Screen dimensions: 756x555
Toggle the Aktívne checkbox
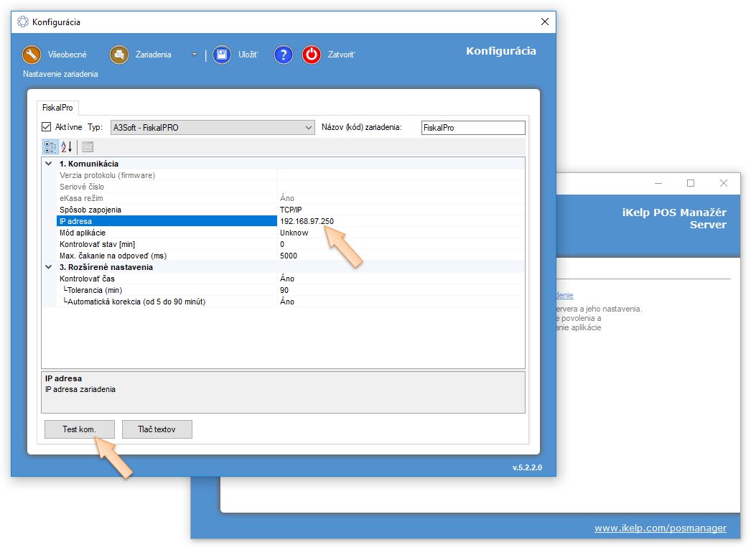(47, 127)
